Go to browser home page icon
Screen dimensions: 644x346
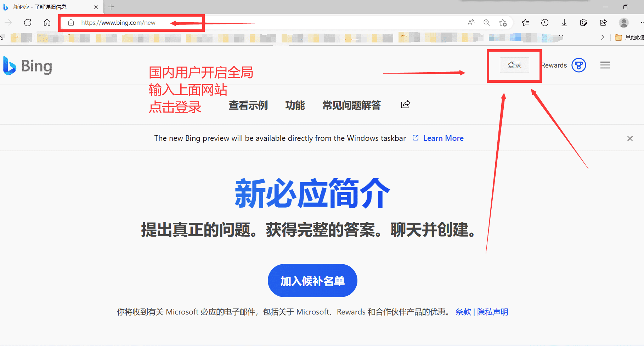click(47, 23)
